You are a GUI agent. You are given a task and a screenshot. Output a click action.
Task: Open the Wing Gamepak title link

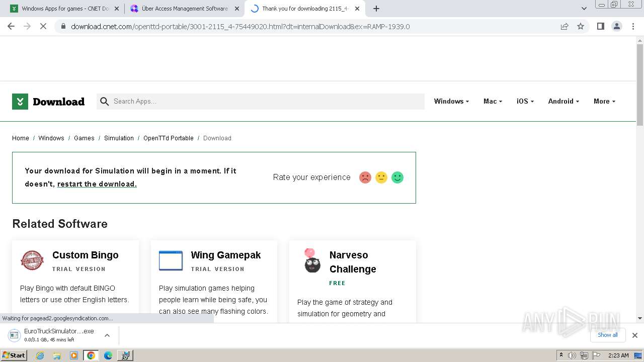point(226,255)
